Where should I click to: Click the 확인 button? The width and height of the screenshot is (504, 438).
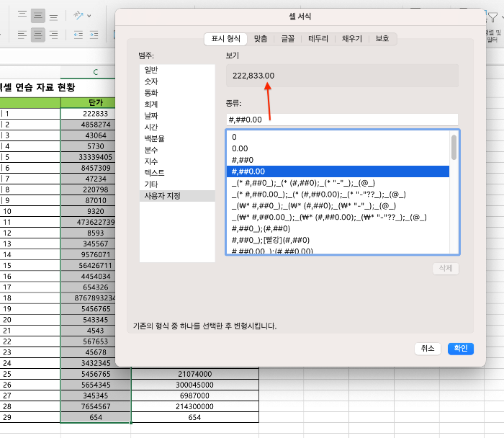[461, 348]
